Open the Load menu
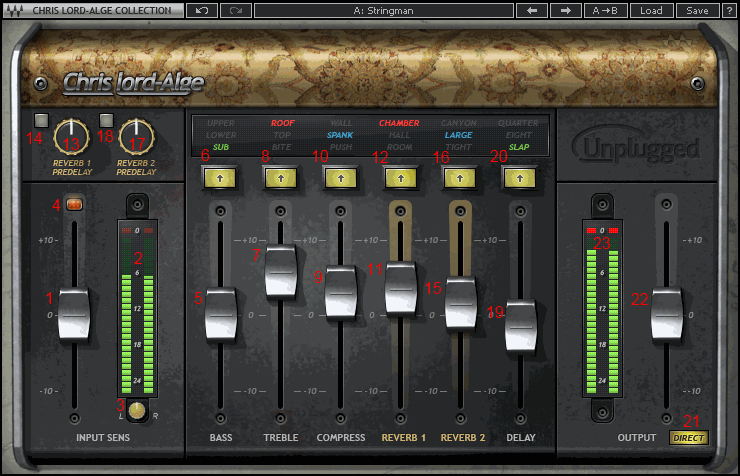 (x=650, y=10)
